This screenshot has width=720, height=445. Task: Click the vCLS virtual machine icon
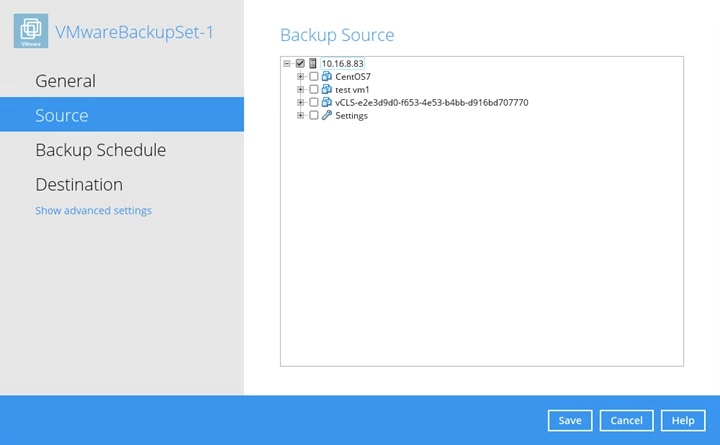coord(326,102)
